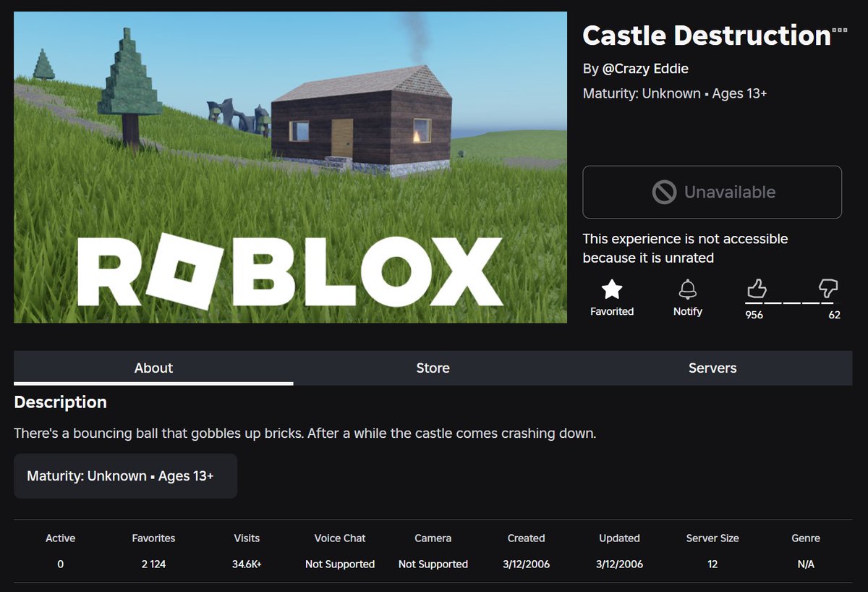
Task: Click the Active value 0
Action: [60, 564]
